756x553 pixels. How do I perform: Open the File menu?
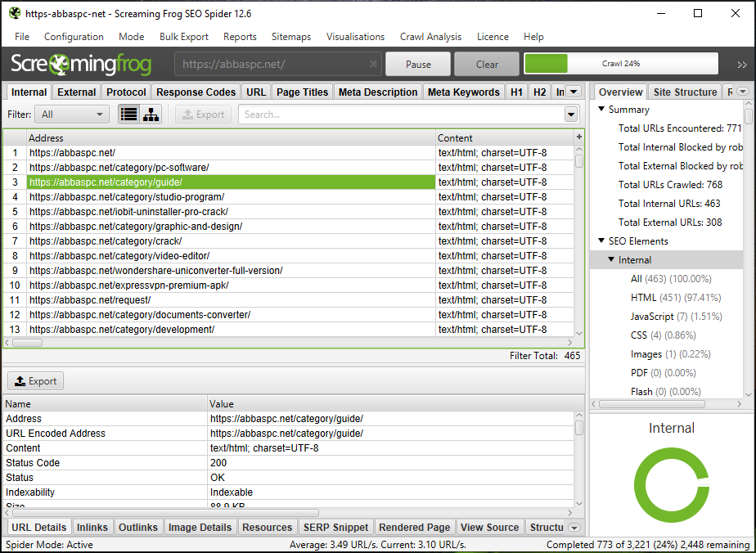[22, 37]
